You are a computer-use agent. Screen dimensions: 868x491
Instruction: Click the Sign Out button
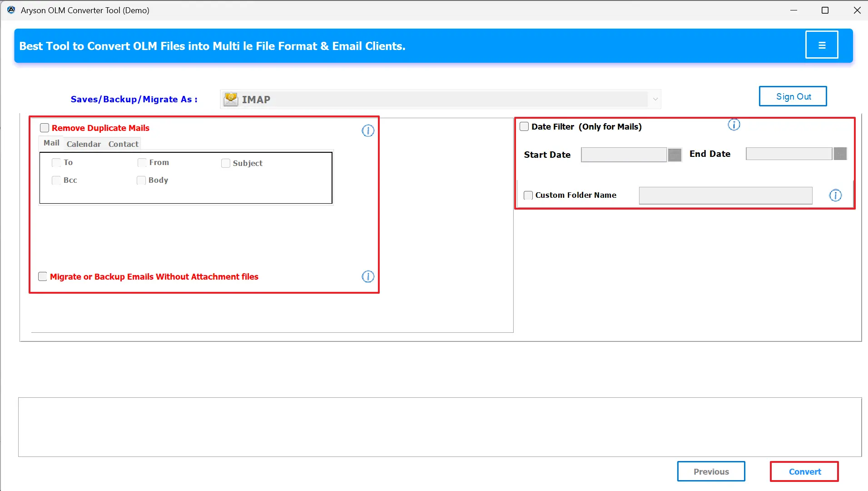point(793,96)
